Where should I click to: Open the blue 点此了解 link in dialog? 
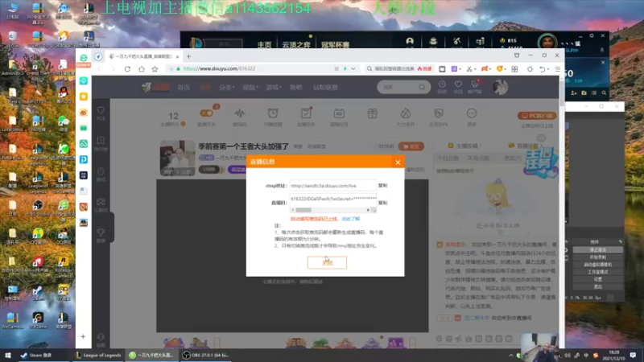(x=351, y=219)
